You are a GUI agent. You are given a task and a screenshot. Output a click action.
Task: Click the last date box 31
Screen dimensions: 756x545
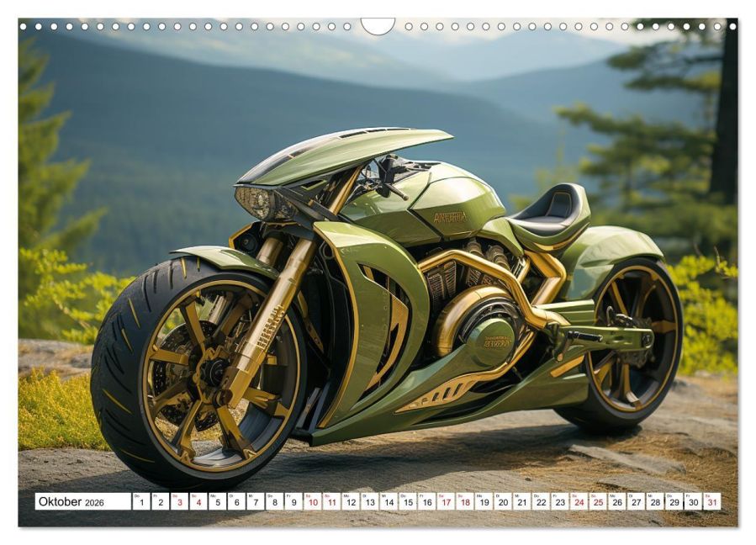click(x=712, y=501)
